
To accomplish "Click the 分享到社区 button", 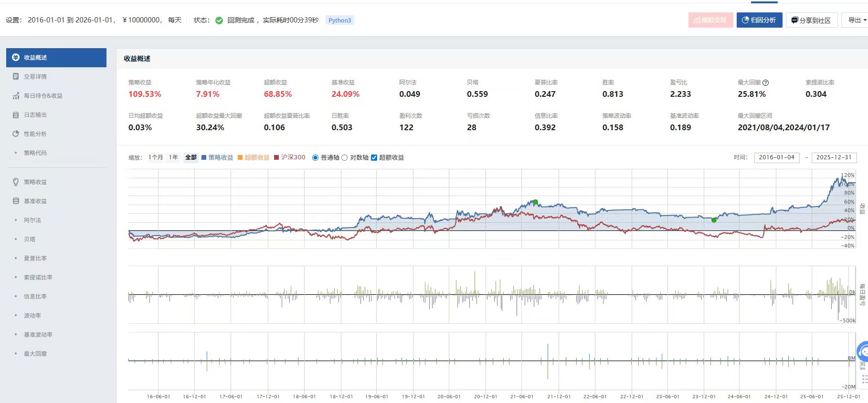I will (811, 21).
